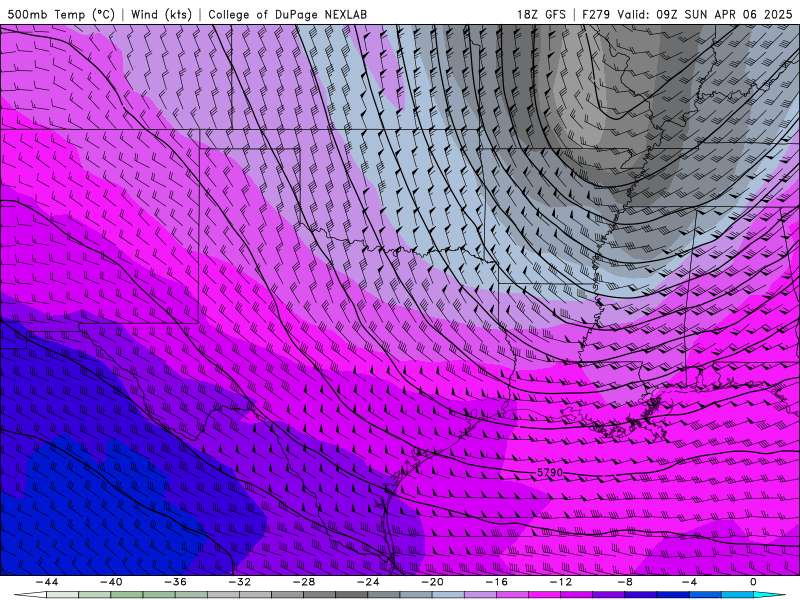The height and width of the screenshot is (600, 800).
Task: Click the -36 color scale label
Action: point(175,582)
